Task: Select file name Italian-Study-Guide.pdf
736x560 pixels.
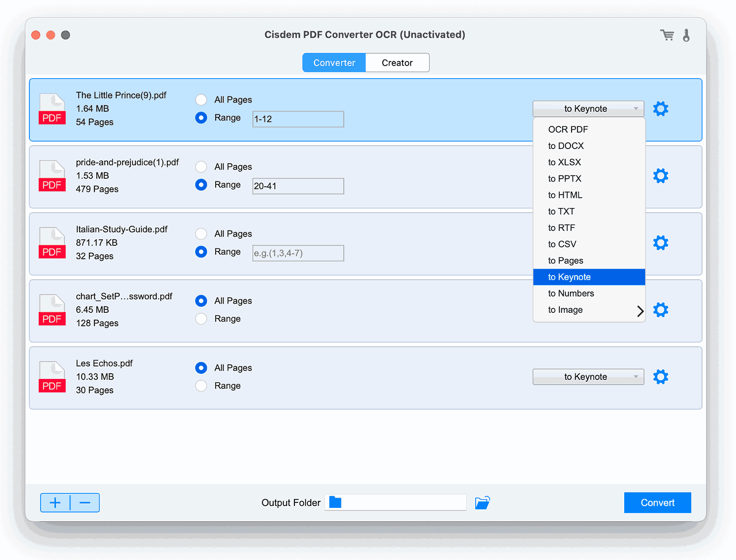Action: (122, 229)
